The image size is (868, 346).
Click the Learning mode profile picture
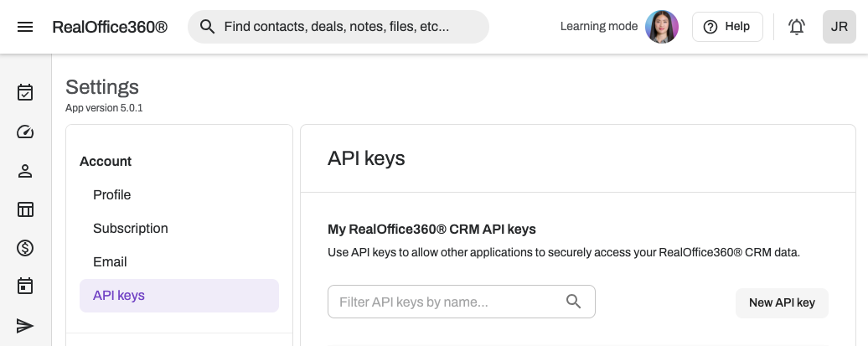tap(662, 27)
